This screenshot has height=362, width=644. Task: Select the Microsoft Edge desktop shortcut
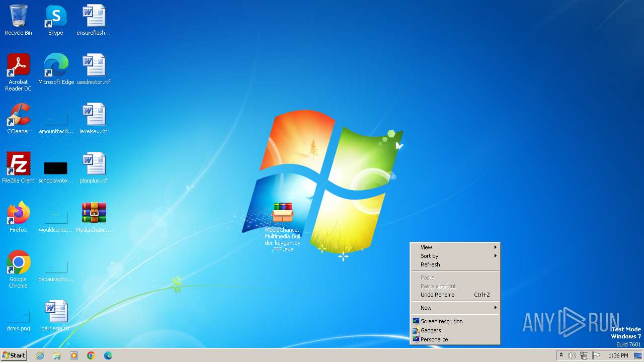click(56, 69)
